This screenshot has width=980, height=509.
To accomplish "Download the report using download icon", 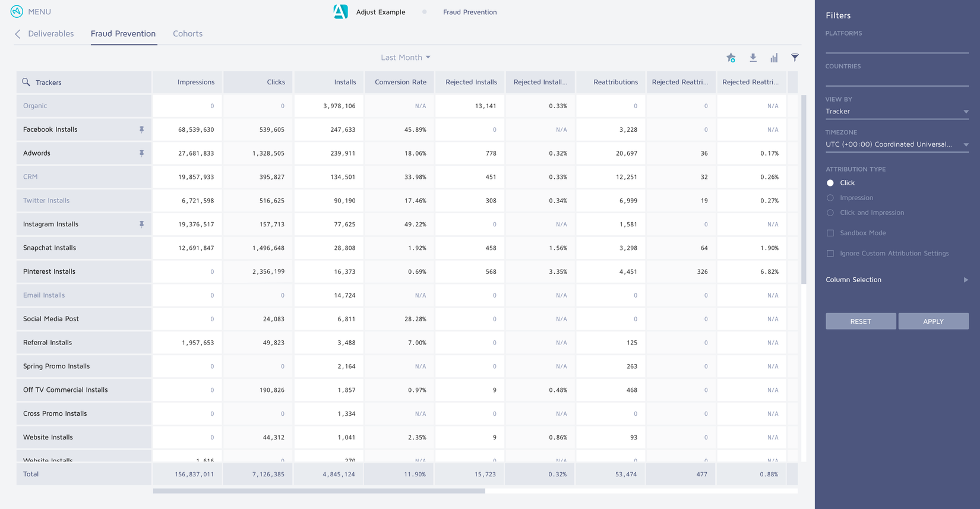I will [753, 58].
